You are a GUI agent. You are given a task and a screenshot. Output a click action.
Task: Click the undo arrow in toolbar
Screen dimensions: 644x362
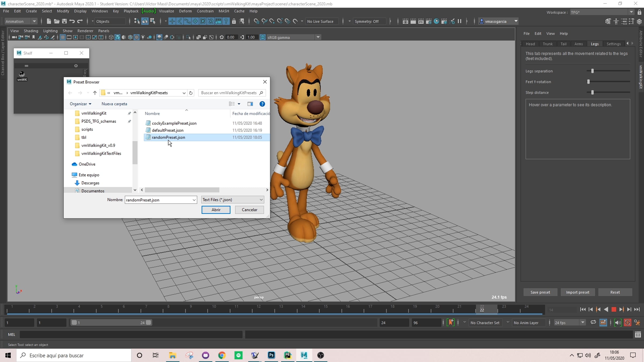pyautogui.click(x=72, y=21)
